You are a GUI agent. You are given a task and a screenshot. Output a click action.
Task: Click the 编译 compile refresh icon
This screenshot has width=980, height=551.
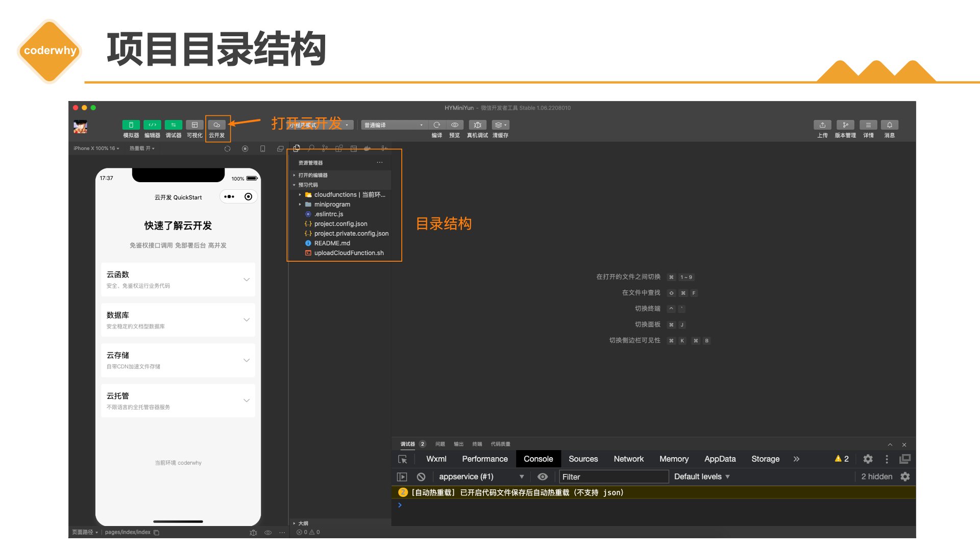coord(437,125)
